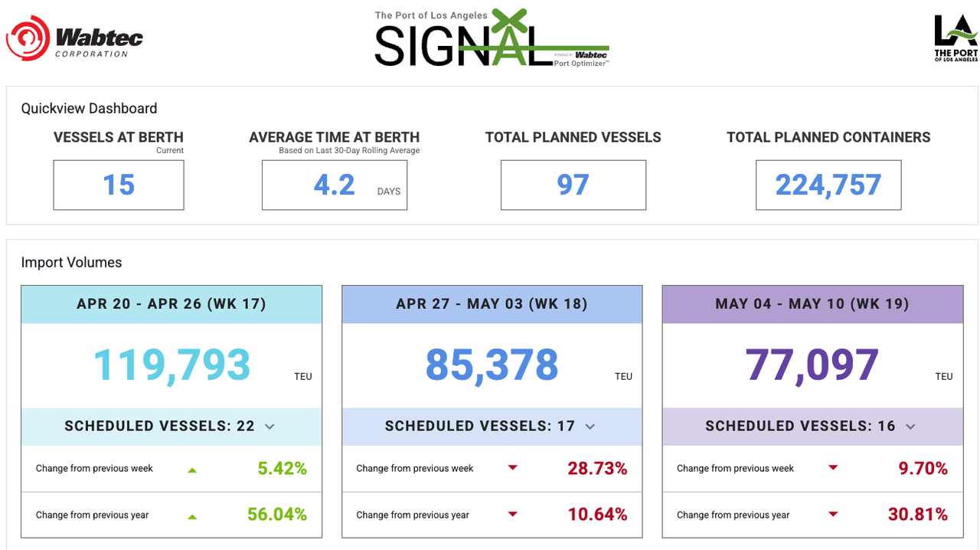Image resolution: width=980 pixels, height=550 pixels.
Task: Click the Average Time at Berth 4.2 days box
Action: coord(335,185)
